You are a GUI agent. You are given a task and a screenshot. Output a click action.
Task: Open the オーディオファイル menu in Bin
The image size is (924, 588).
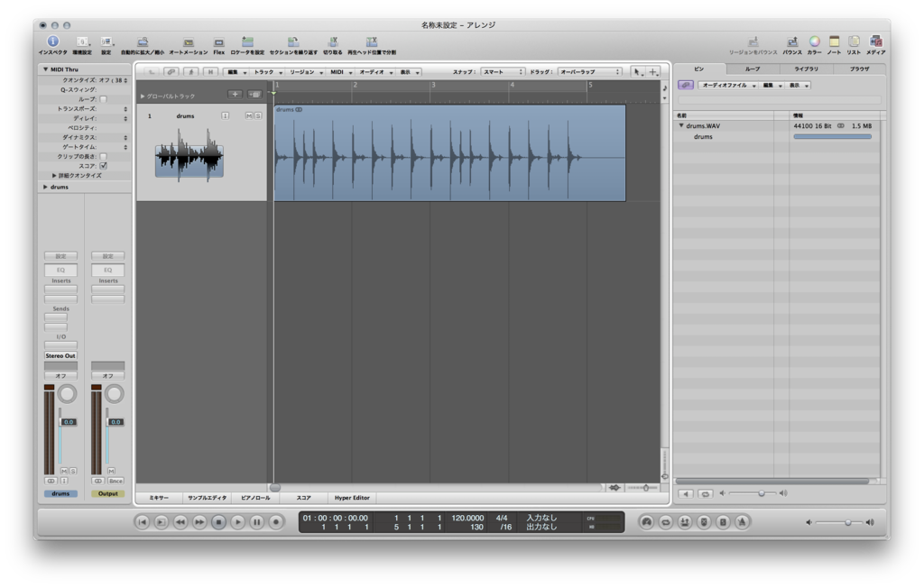point(728,86)
